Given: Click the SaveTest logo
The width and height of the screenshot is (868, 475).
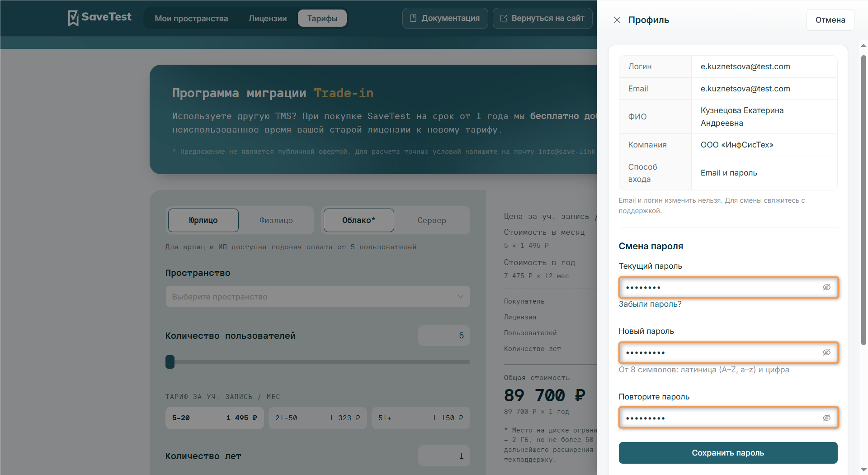Looking at the screenshot, I should click(99, 18).
